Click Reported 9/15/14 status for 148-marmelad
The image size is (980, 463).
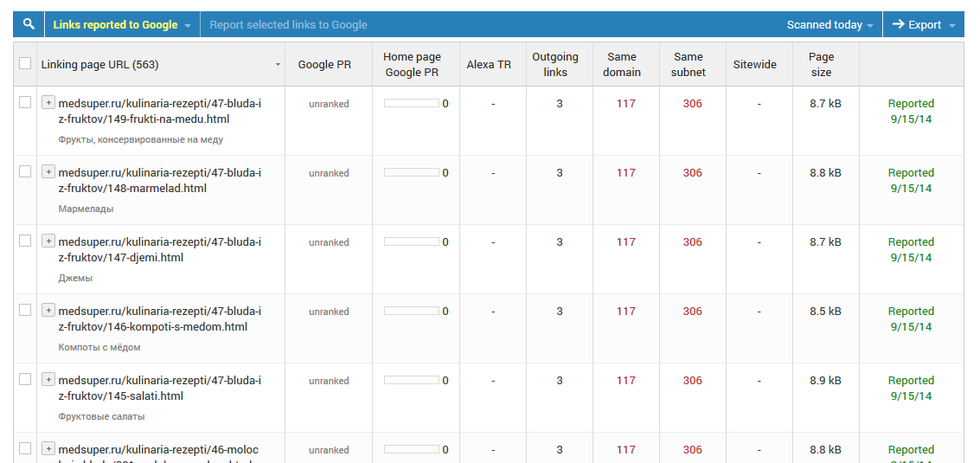pos(911,180)
